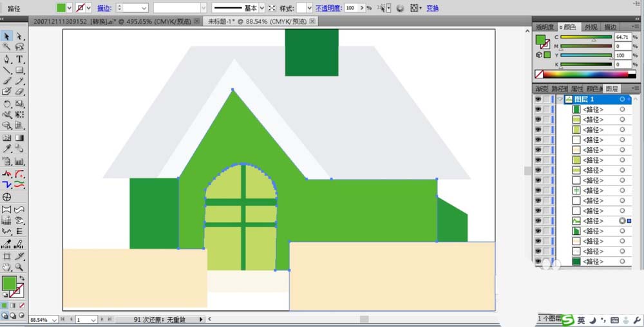Select the Type tool
The height and width of the screenshot is (327, 644).
point(19,59)
